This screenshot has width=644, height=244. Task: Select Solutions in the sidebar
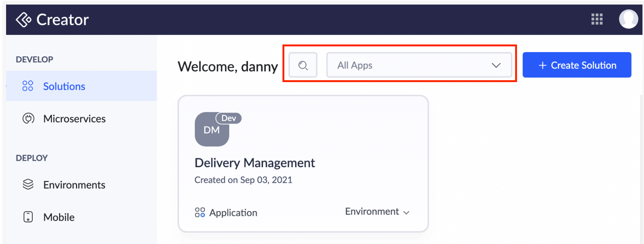pos(81,86)
